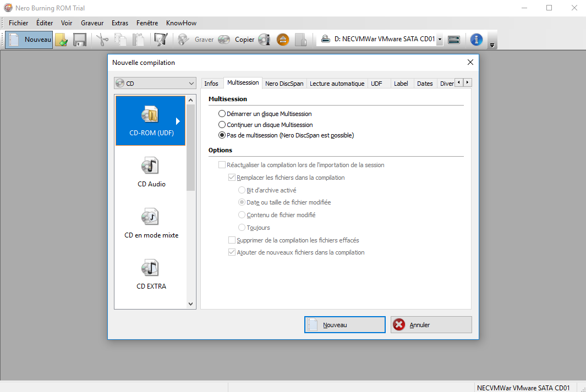This screenshot has height=392, width=586.
Task: Open a compilation with the folder icon
Action: click(62, 40)
